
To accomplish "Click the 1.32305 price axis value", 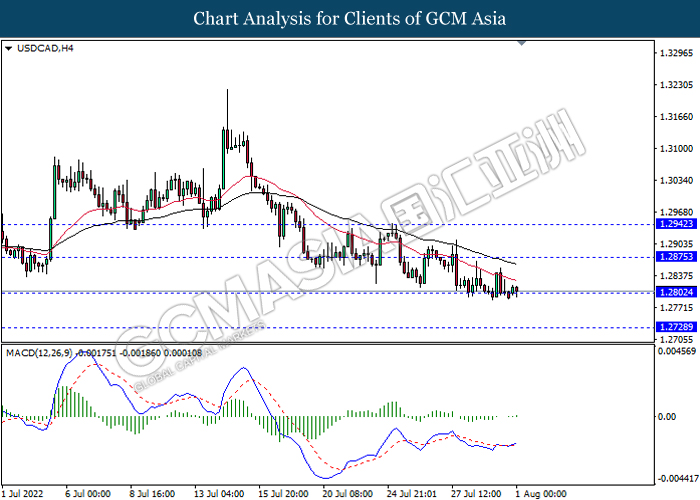I will [676, 85].
